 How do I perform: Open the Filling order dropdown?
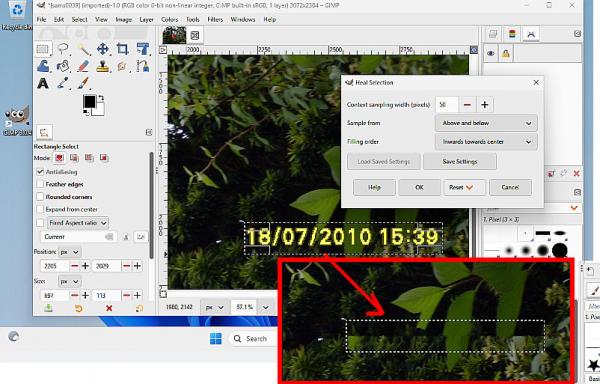tap(486, 142)
